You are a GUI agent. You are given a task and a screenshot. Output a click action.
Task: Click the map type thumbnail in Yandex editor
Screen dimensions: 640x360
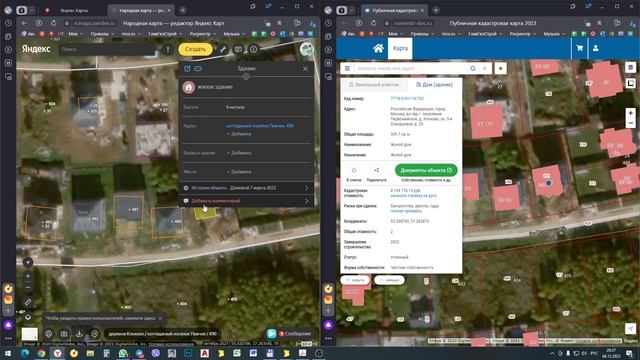pos(29,334)
